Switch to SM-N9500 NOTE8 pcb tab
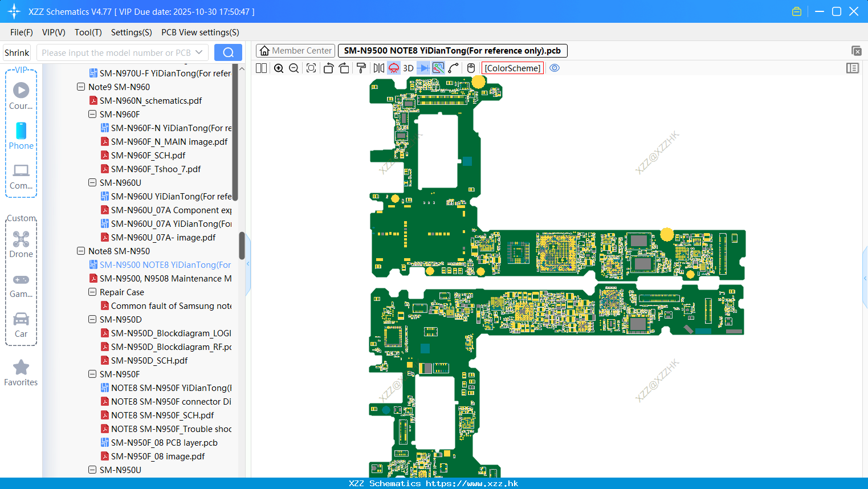The width and height of the screenshot is (868, 489). pos(453,51)
